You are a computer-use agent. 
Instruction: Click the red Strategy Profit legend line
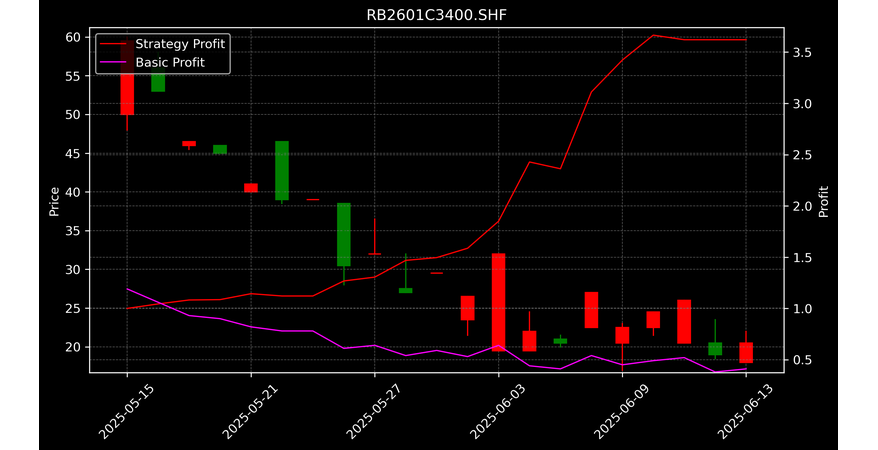click(115, 44)
